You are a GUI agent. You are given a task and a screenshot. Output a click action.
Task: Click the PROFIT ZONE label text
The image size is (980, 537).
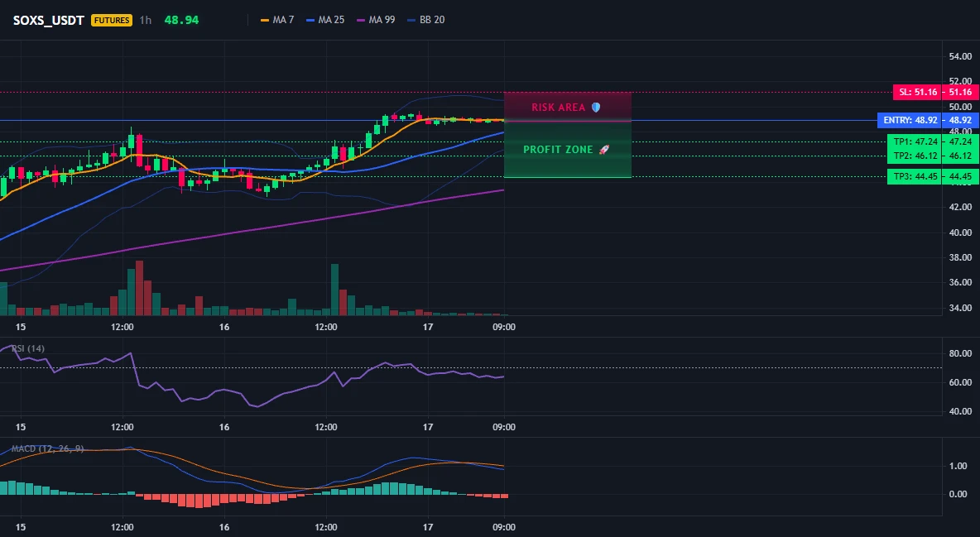(x=558, y=150)
